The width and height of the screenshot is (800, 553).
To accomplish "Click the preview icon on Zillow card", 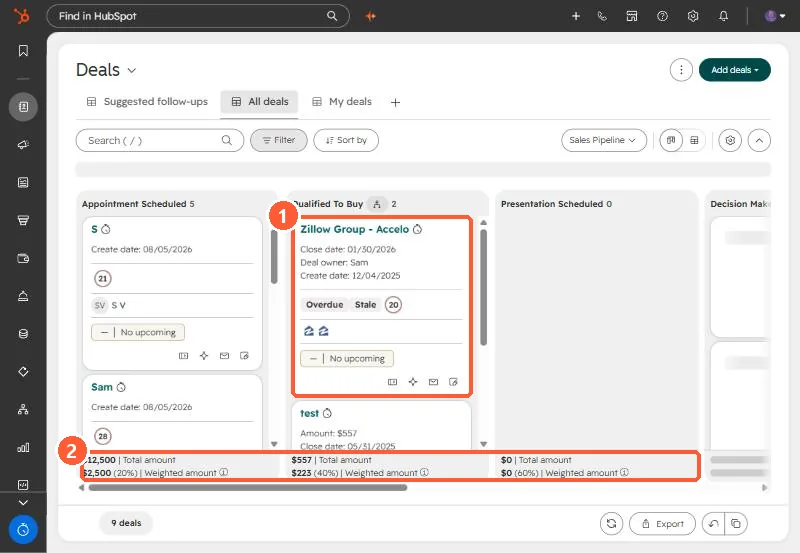I will [x=392, y=382].
